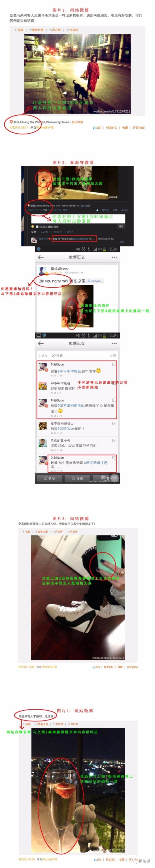The height and width of the screenshot is (868, 155).
Task: Collapse the champagne glass photo with 收起
Action: (x=26, y=724)
